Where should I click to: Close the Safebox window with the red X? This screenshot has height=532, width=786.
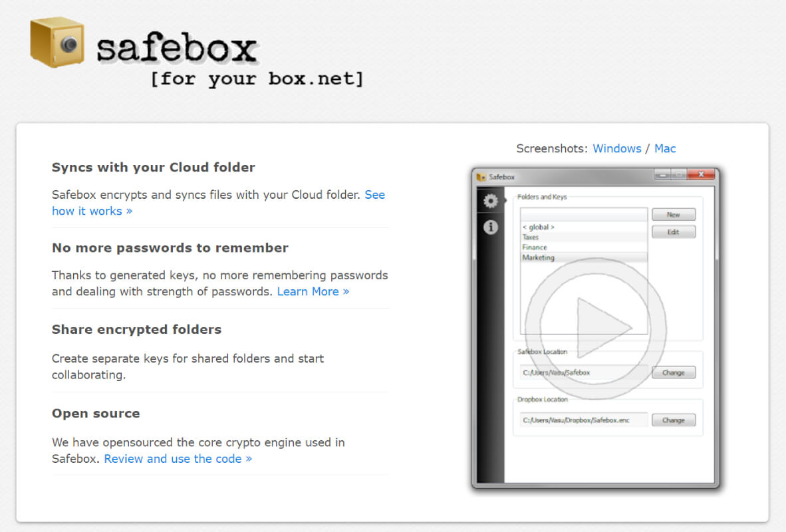(702, 174)
